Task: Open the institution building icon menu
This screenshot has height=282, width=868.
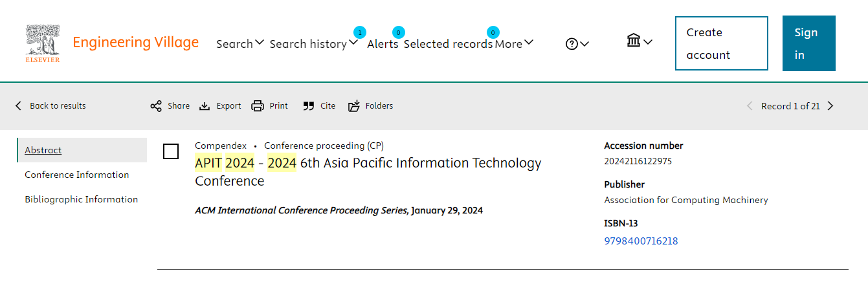Action: (x=639, y=41)
